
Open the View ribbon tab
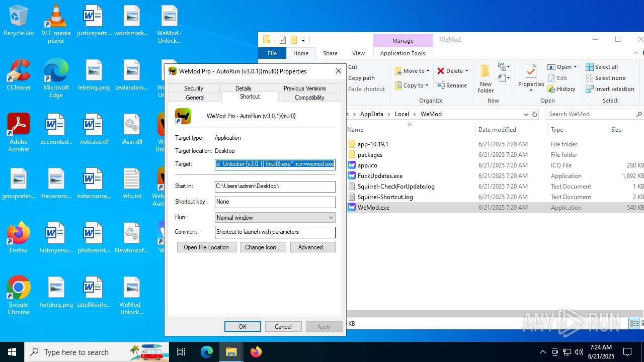pyautogui.click(x=358, y=53)
